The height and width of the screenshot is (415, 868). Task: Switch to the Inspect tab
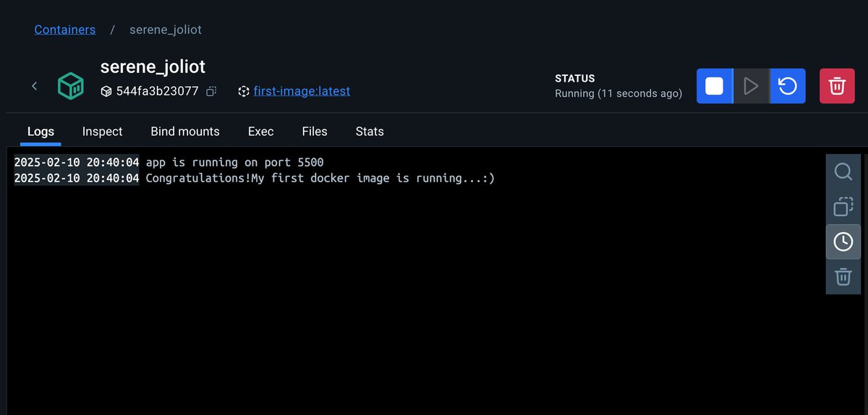tap(102, 132)
